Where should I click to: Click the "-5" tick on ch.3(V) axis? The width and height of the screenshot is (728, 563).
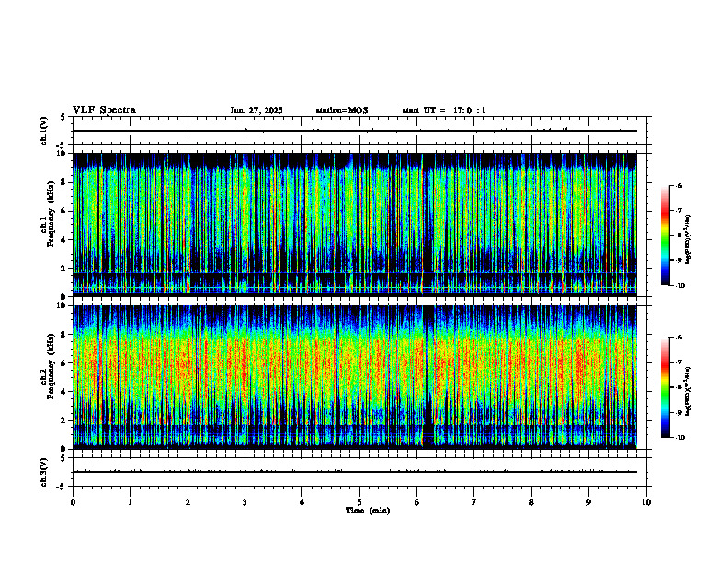click(62, 487)
